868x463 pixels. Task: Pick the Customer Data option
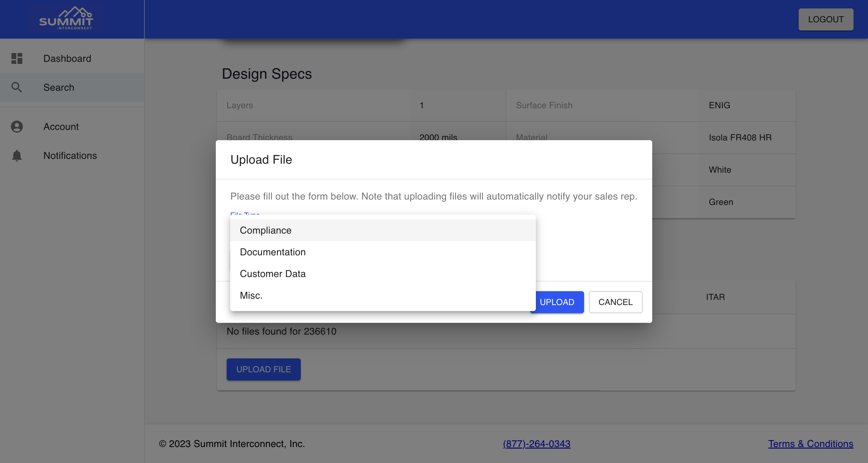tap(383, 274)
